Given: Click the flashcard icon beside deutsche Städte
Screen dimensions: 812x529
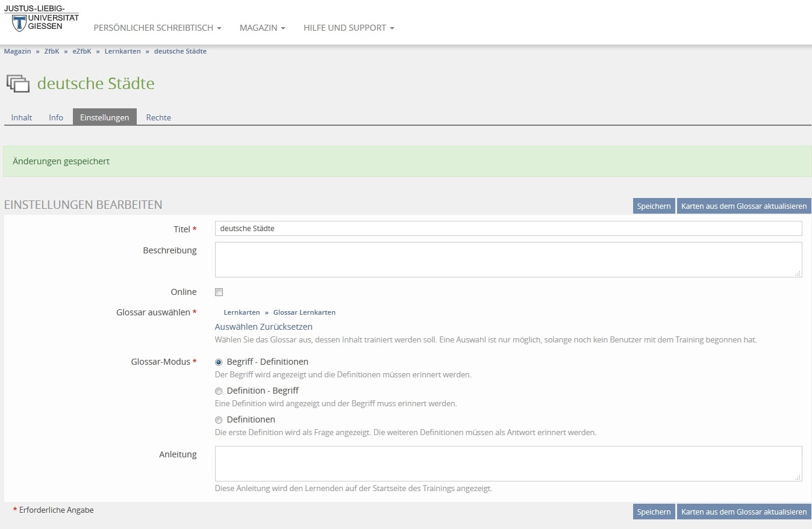Looking at the screenshot, I should (18, 84).
